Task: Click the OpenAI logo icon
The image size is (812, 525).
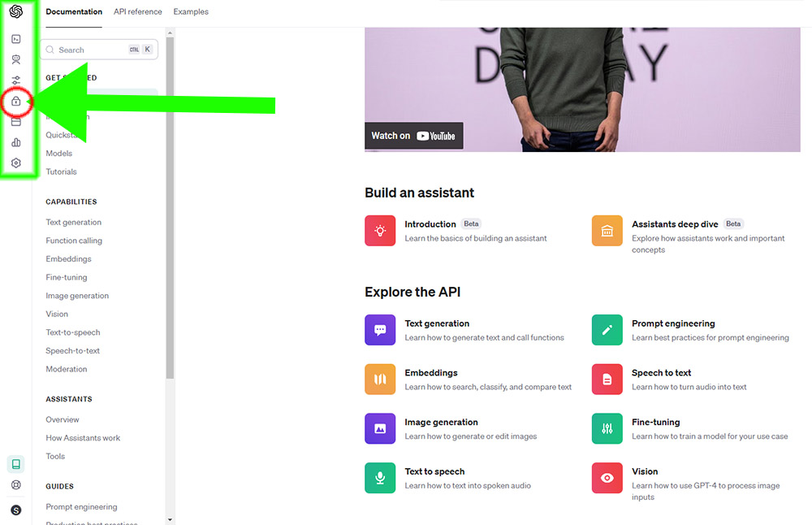Action: tap(16, 11)
